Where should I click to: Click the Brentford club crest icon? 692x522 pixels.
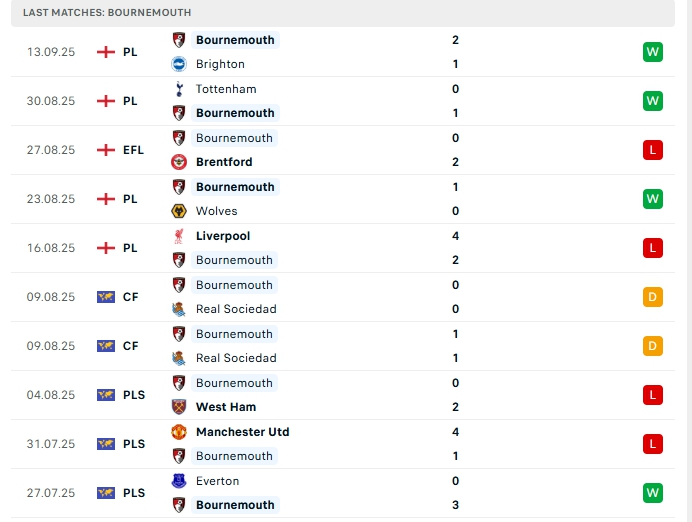coord(179,162)
